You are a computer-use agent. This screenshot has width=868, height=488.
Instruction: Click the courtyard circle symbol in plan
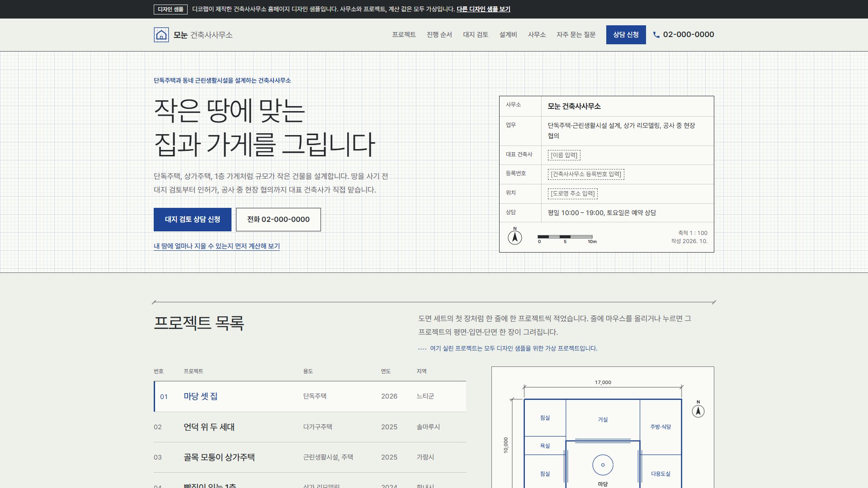(603, 465)
